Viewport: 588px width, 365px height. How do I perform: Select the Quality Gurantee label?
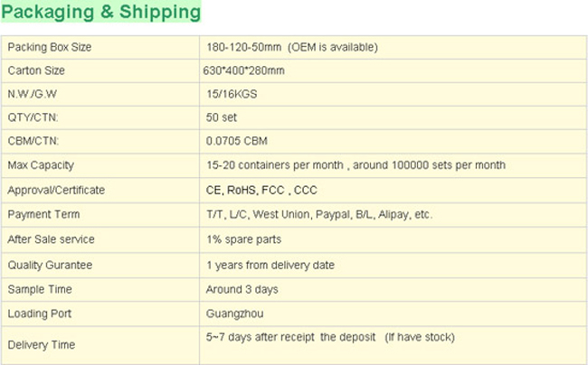click(50, 265)
